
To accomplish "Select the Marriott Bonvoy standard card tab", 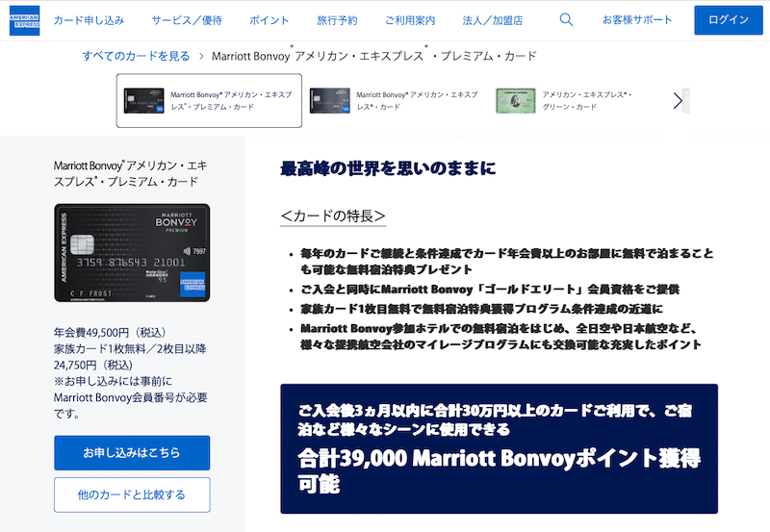I will point(395,101).
